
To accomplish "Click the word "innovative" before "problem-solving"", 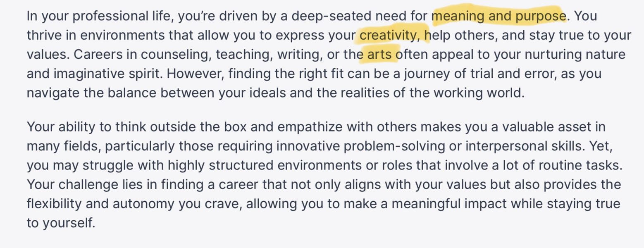I will pyautogui.click(x=308, y=146).
